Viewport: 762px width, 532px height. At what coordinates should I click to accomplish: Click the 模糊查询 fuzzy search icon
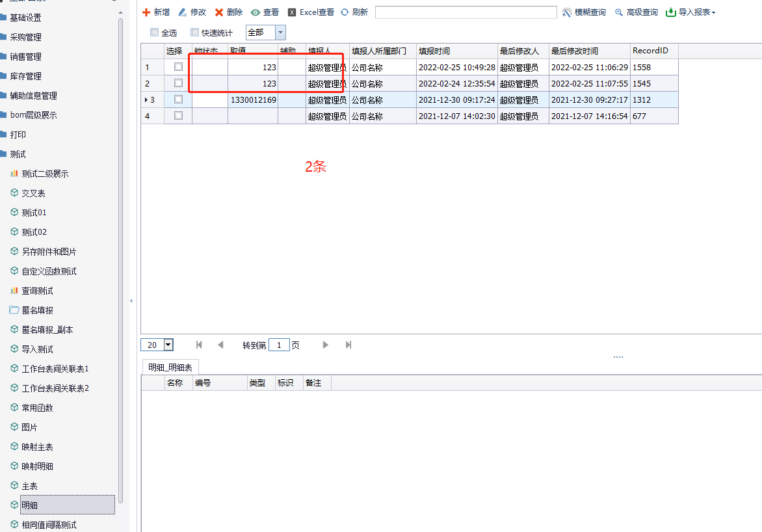click(x=567, y=12)
